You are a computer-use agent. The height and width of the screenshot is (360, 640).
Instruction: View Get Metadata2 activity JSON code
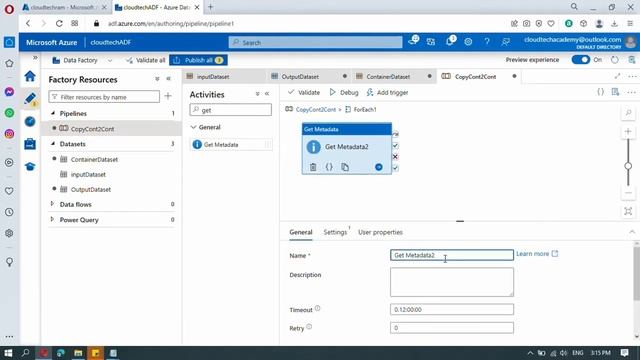(329, 167)
